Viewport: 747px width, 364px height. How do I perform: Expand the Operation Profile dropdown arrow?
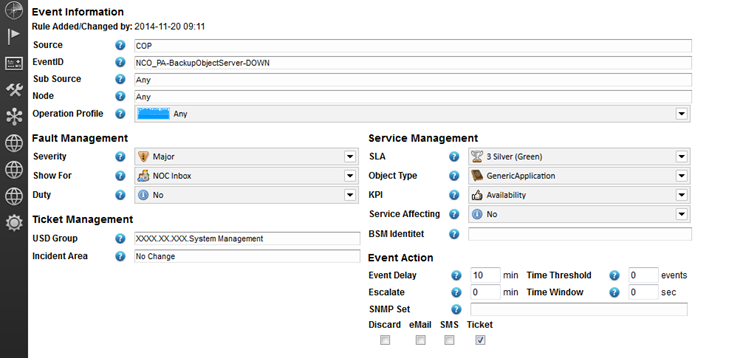click(x=681, y=114)
